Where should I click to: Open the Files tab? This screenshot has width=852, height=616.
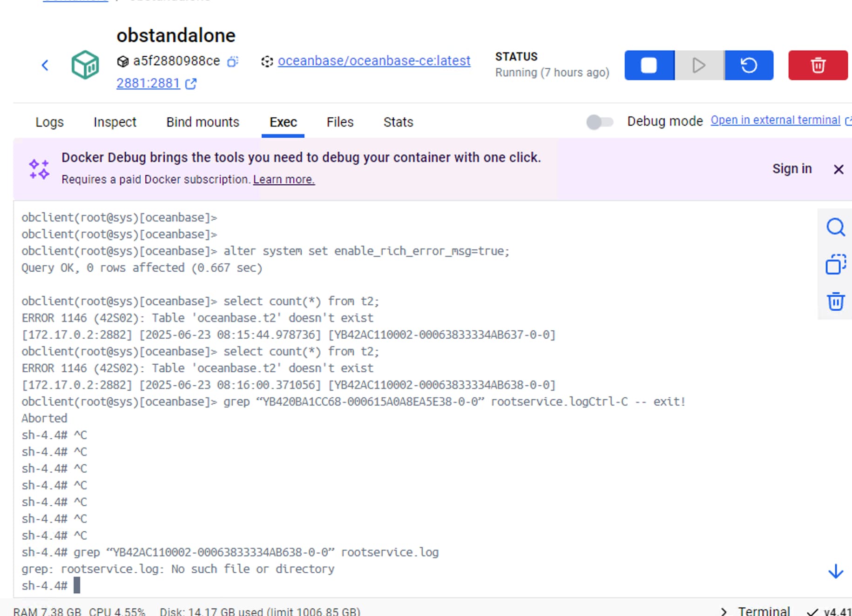click(x=340, y=122)
